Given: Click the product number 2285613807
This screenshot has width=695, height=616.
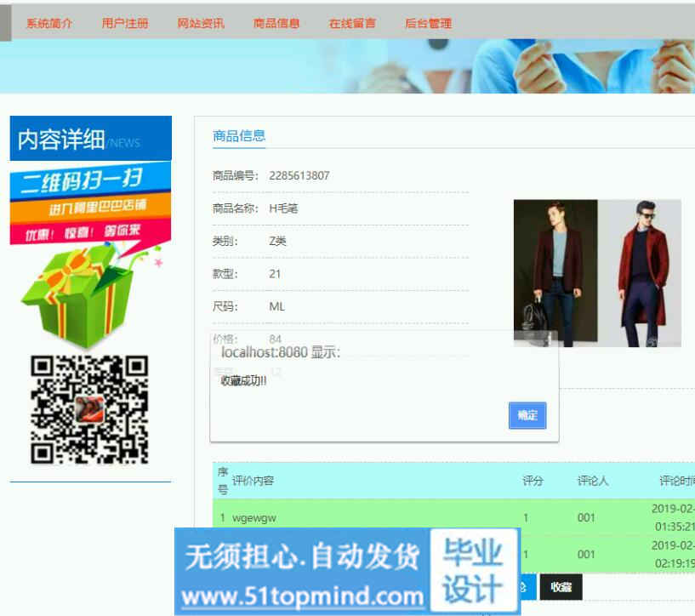Looking at the screenshot, I should [299, 175].
